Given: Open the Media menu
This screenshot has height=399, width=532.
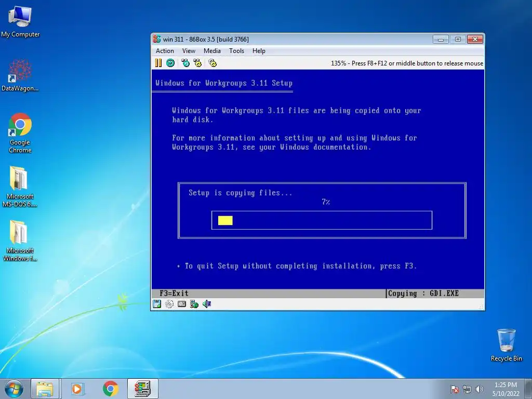Looking at the screenshot, I should click(212, 51).
